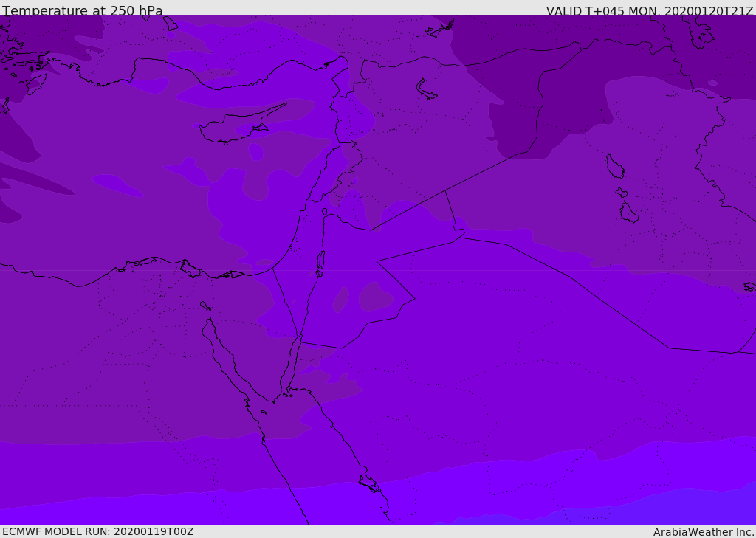Click the 'Temperature at 250 hPa' title
The width and height of the screenshot is (756, 538).
pos(83,10)
